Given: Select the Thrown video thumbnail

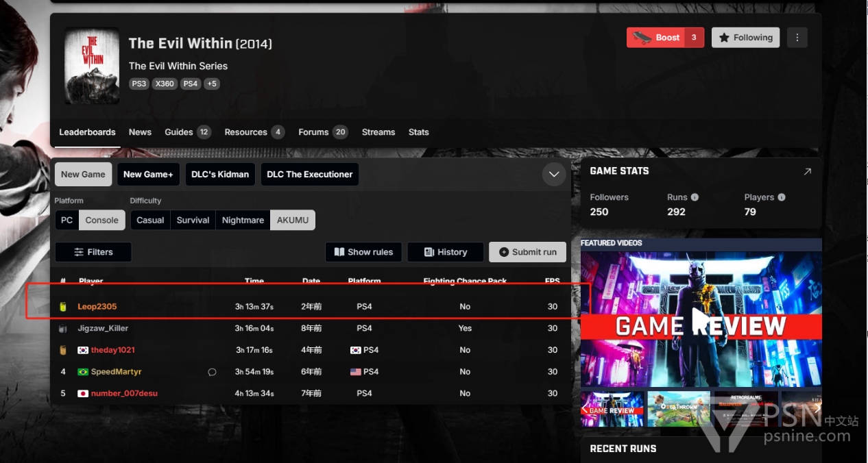Looking at the screenshot, I should 679,409.
